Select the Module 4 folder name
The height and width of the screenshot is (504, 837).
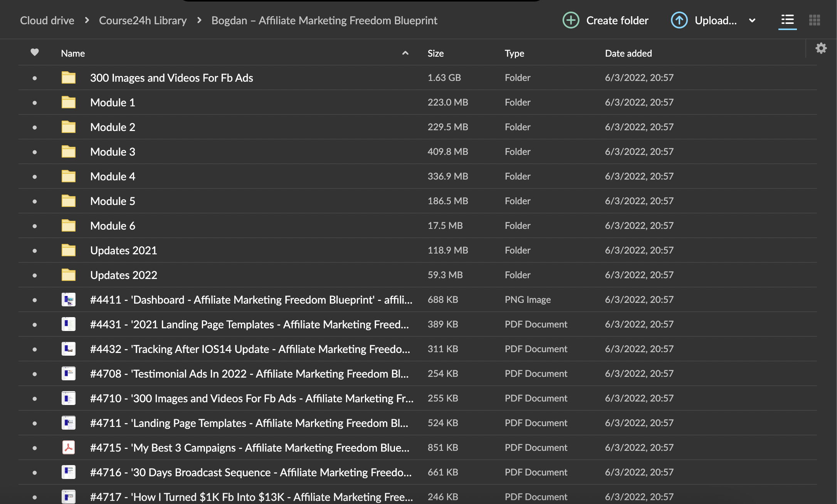click(113, 176)
